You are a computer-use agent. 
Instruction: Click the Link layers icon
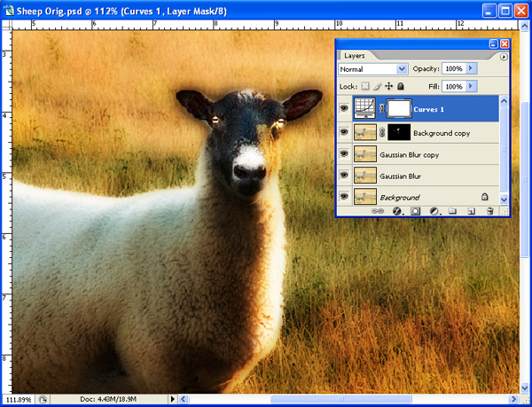coord(377,211)
